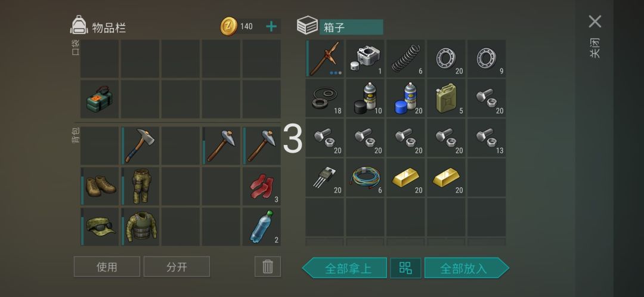Select the rubber gasket rings stack

tap(324, 98)
